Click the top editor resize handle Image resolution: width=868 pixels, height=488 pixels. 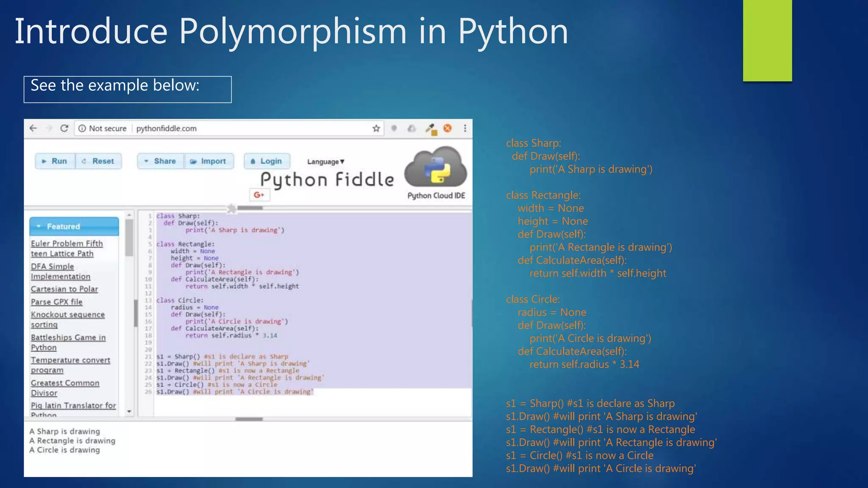250,208
